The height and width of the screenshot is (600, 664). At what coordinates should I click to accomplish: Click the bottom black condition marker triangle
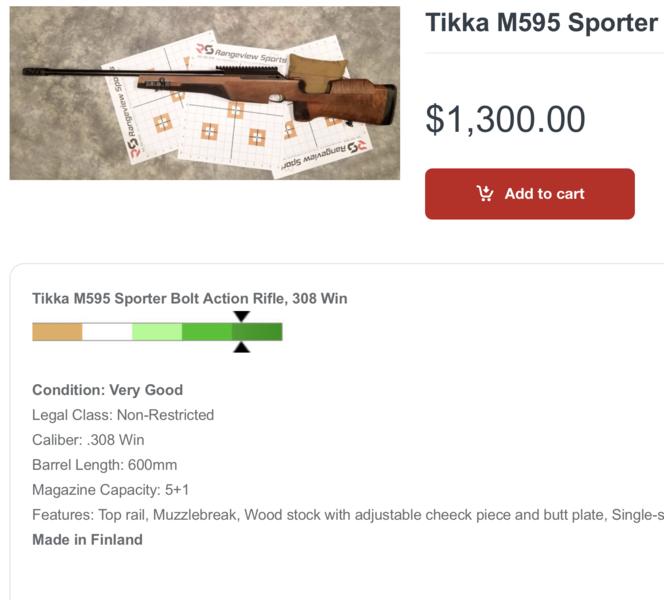tap(242, 347)
